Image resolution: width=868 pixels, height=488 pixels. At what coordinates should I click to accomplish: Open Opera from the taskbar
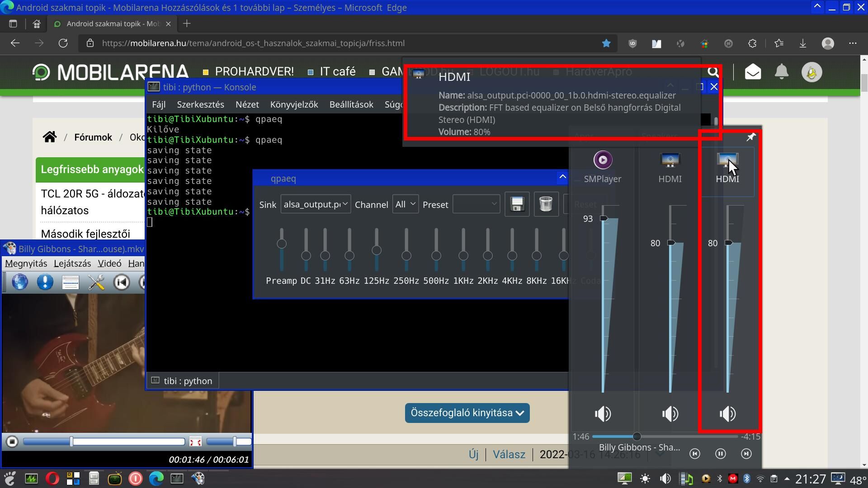tap(52, 479)
